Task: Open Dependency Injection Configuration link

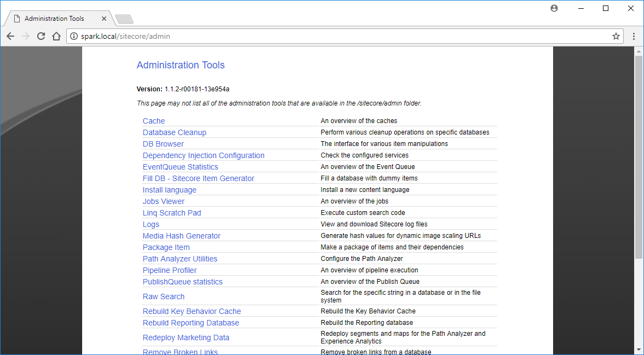Action: [203, 155]
